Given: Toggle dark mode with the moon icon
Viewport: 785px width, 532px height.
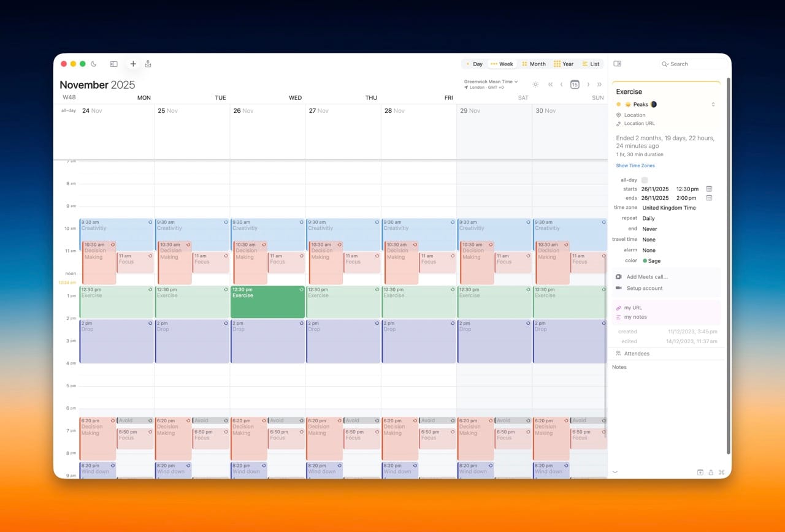Looking at the screenshot, I should (94, 64).
